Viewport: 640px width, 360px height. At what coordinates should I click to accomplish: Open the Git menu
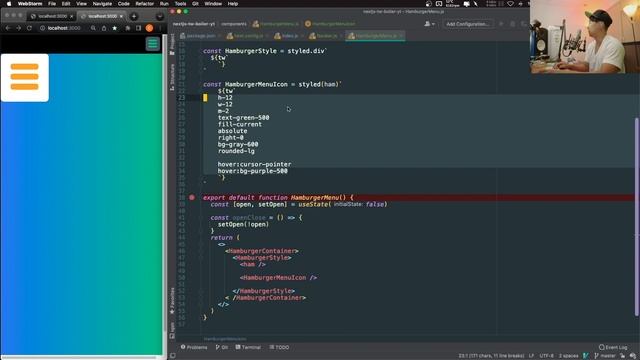pos(195,4)
